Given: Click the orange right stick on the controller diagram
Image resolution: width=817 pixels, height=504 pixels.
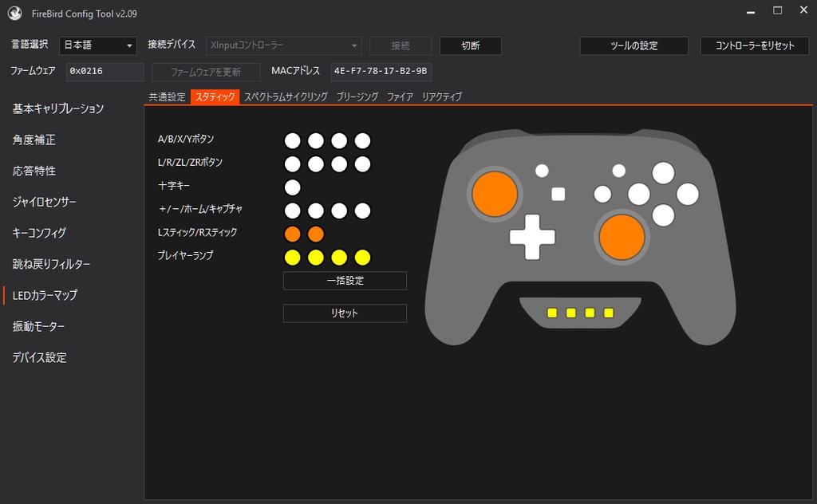Looking at the screenshot, I should coord(622,237).
